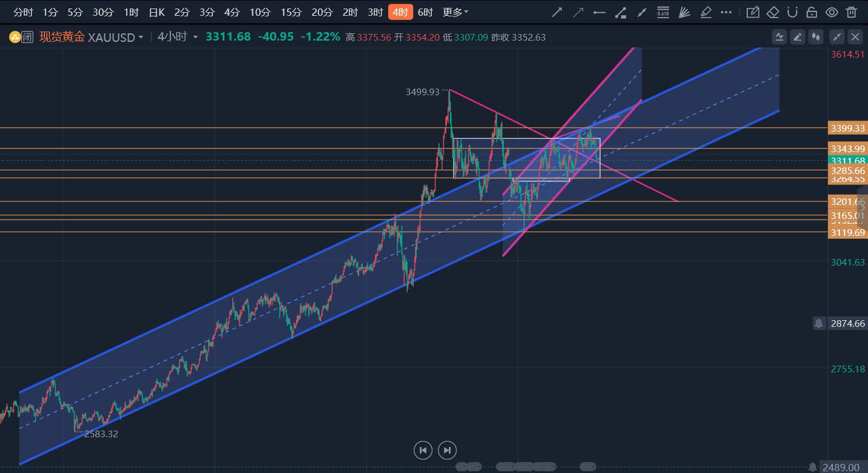868x473 pixels.
Task: Click the 2874.66 price alert bell
Action: click(x=819, y=323)
